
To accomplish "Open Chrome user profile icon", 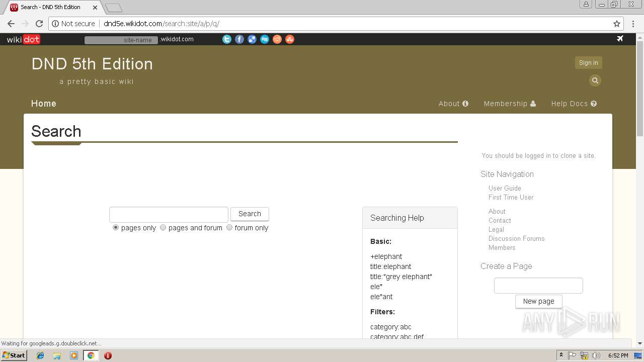I will coord(586,5).
